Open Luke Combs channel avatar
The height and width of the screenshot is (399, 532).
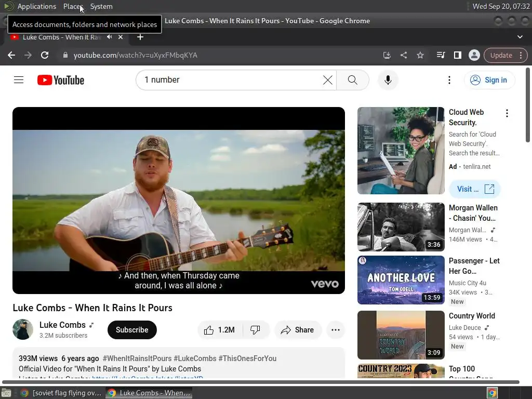(23, 329)
